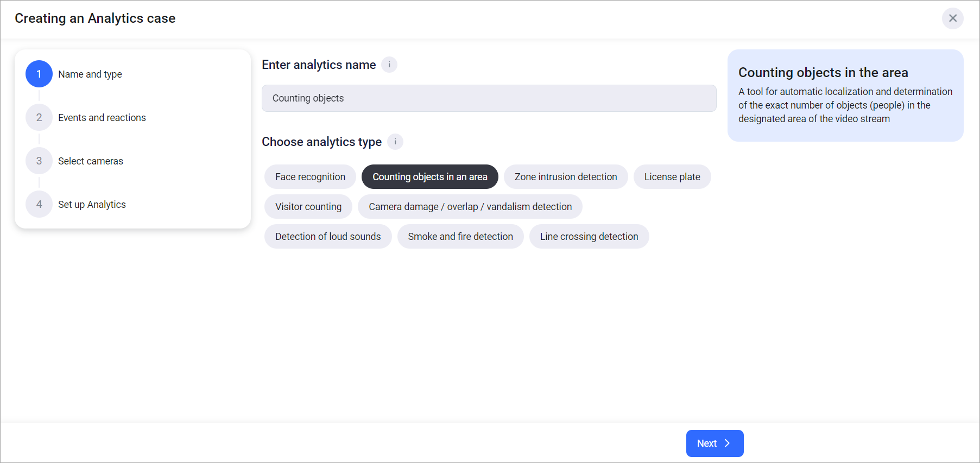980x463 pixels.
Task: Click step 4 circle number icon
Action: [x=39, y=204]
